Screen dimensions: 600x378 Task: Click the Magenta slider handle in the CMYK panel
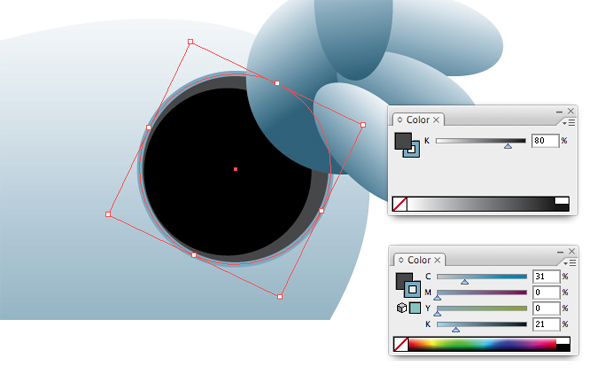(x=437, y=298)
